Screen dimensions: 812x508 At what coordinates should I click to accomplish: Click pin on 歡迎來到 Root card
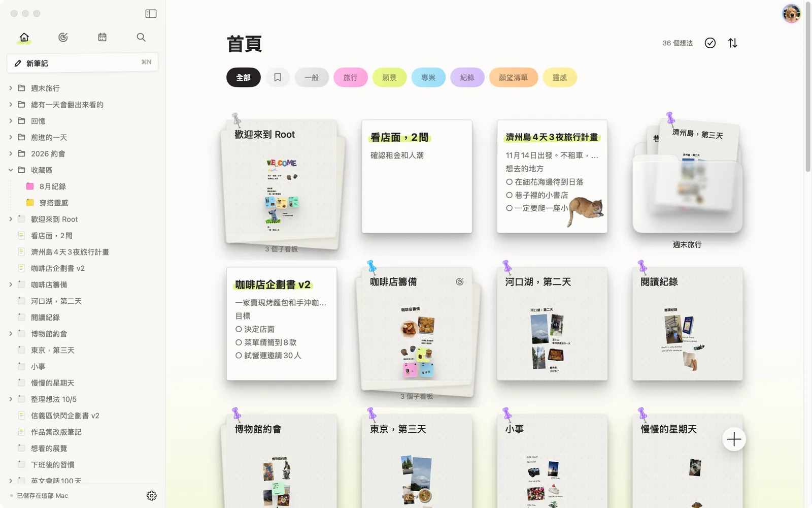pyautogui.click(x=236, y=120)
